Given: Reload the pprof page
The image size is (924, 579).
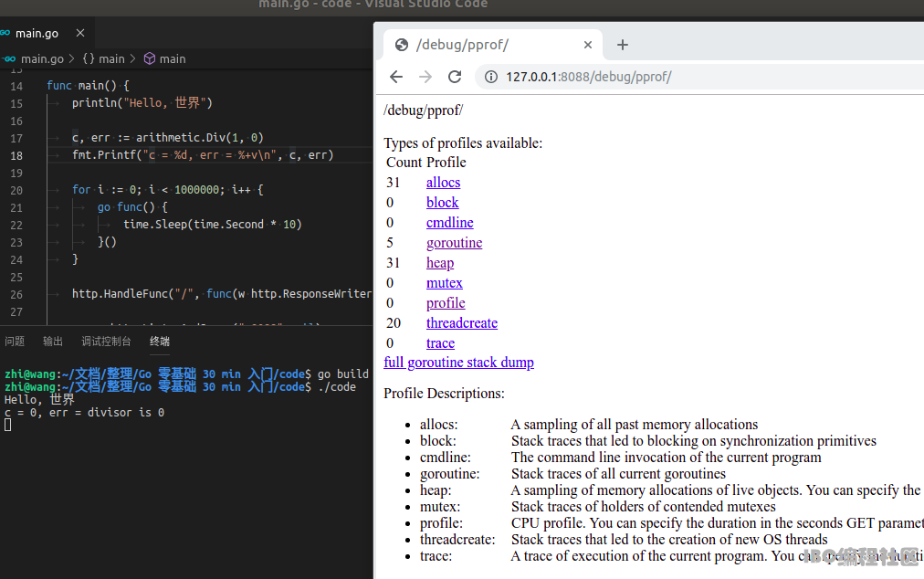Looking at the screenshot, I should (455, 77).
